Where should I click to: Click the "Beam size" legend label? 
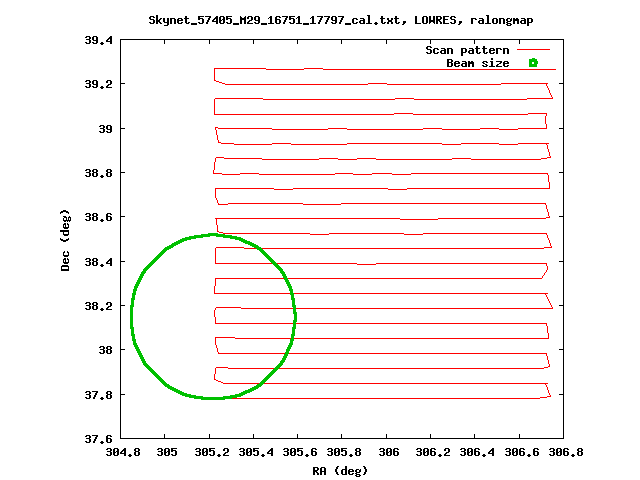click(478, 63)
